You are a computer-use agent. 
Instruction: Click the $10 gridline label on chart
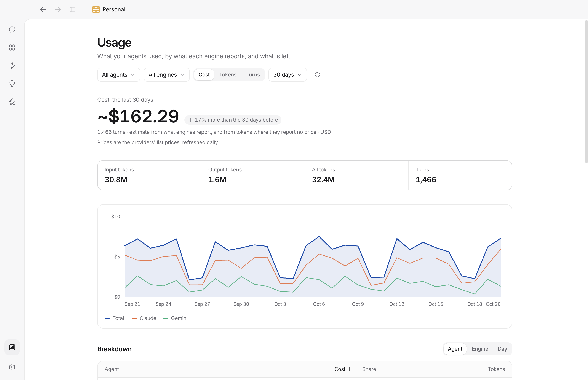116,217
